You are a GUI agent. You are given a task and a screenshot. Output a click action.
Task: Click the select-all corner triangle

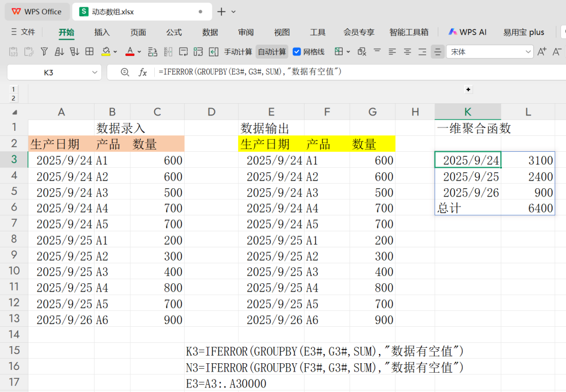(14, 112)
